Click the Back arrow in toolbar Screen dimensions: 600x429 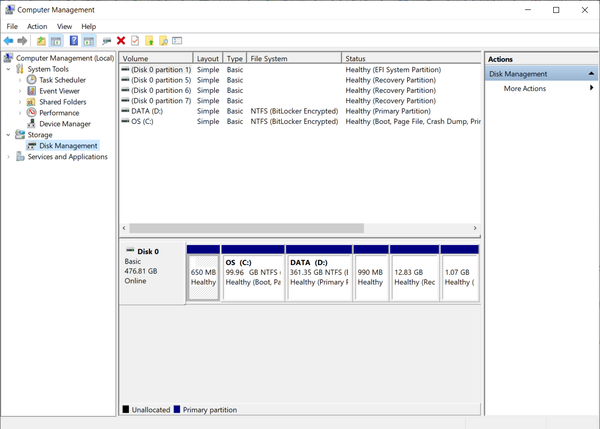pos(8,41)
